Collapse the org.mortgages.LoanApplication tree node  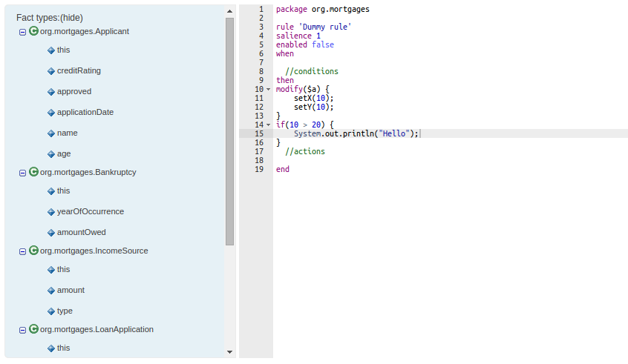(x=23, y=330)
